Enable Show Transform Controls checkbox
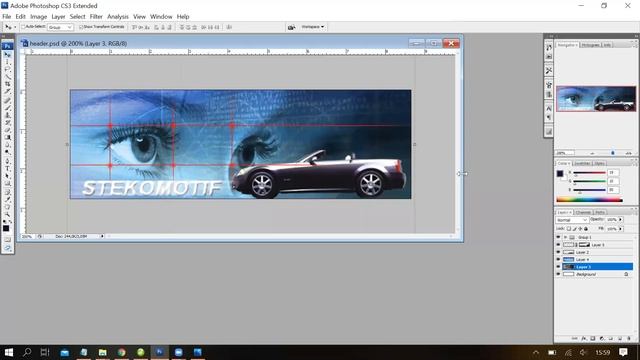Screen dimensions: 640x360 pos(81,27)
